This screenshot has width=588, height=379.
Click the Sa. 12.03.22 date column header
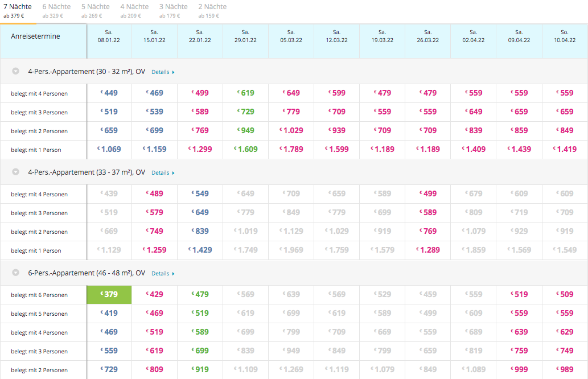(337, 36)
